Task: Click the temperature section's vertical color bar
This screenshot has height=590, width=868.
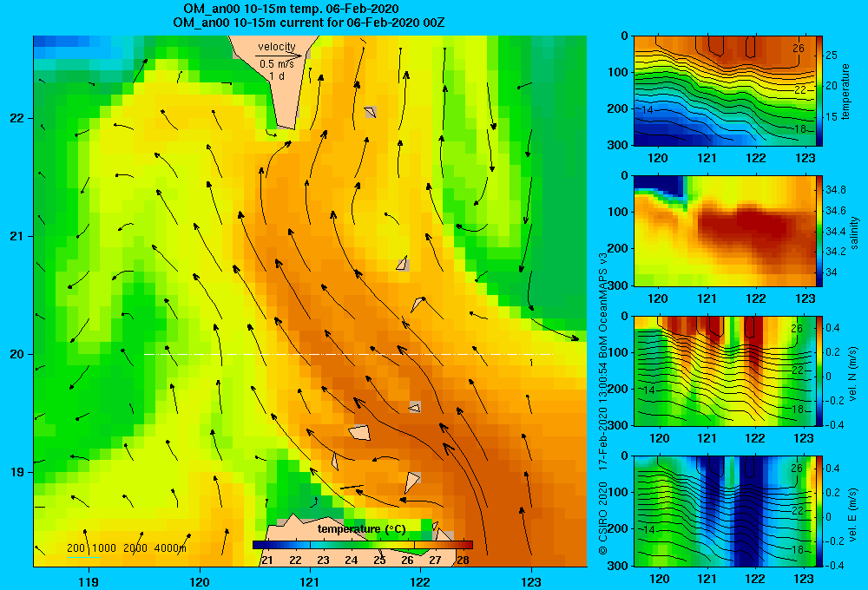Action: [x=819, y=91]
